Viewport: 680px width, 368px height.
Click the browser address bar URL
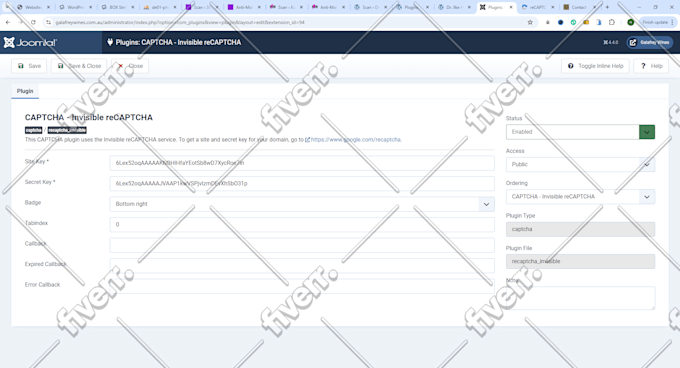point(180,22)
